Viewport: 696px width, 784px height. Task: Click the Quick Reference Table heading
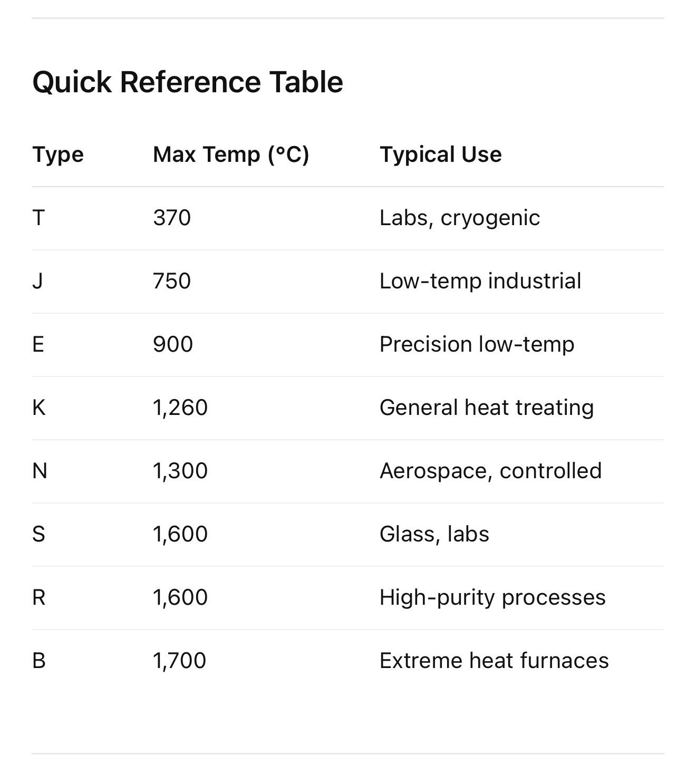click(188, 82)
